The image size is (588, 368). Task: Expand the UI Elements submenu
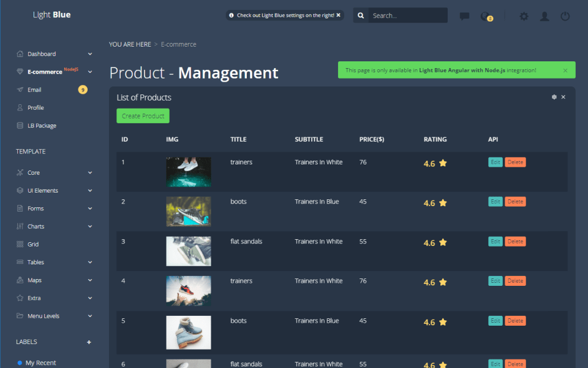tap(90, 191)
